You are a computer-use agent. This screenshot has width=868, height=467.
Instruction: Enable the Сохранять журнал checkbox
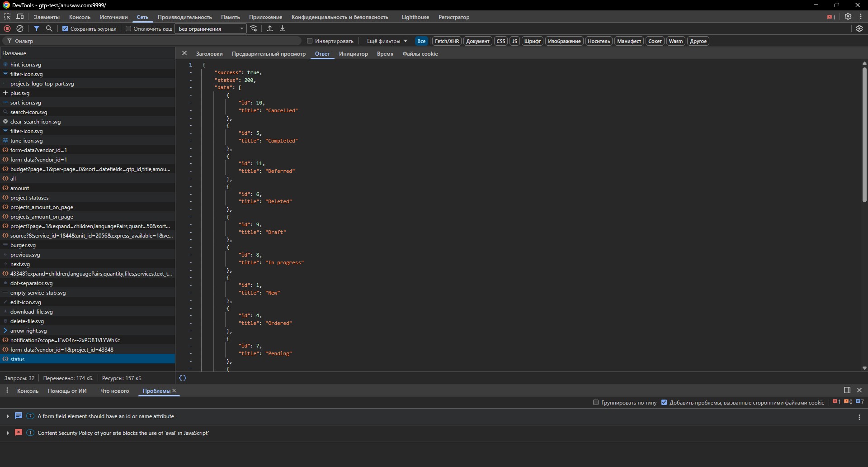[65, 29]
